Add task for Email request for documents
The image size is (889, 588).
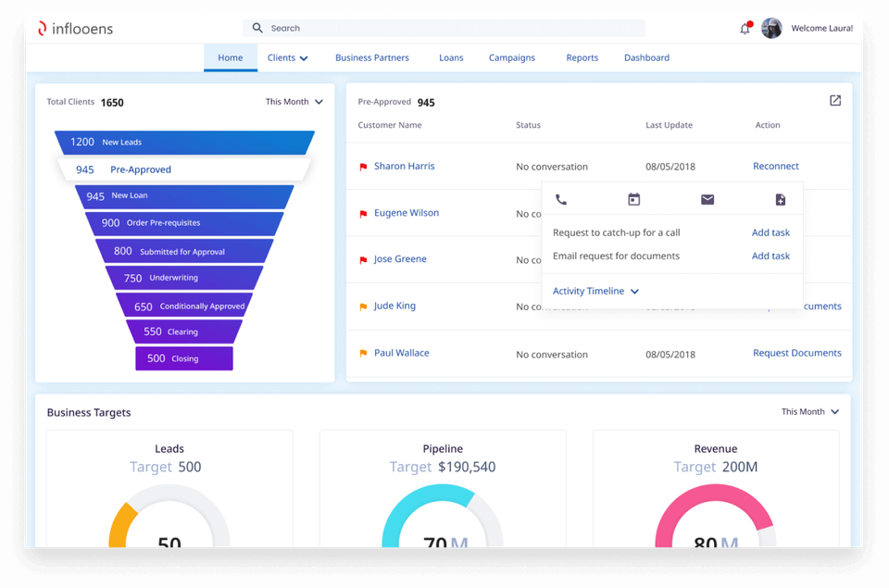[770, 256]
